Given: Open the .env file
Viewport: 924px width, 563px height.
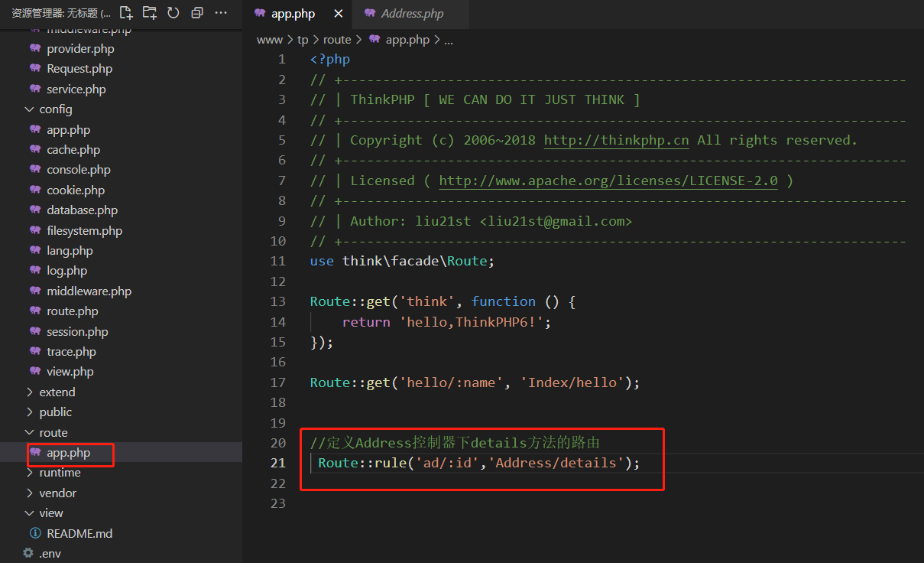Looking at the screenshot, I should (50, 553).
